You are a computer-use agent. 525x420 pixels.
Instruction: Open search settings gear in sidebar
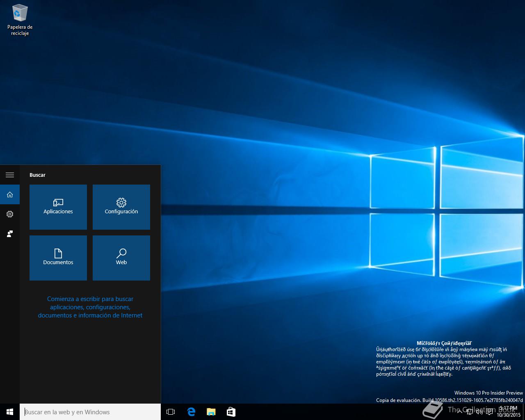coord(10,214)
